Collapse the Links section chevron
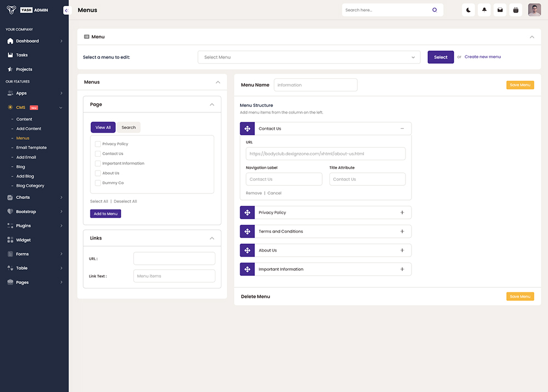Image resolution: width=548 pixels, height=392 pixels. click(x=212, y=238)
